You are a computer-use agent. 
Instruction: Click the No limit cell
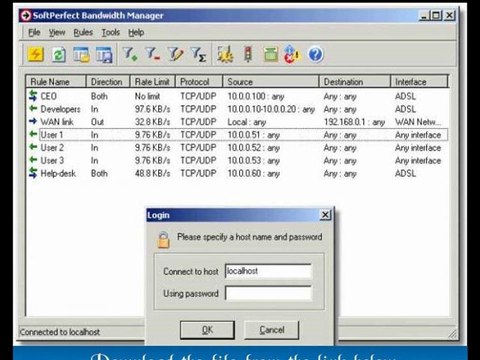pyautogui.click(x=147, y=96)
